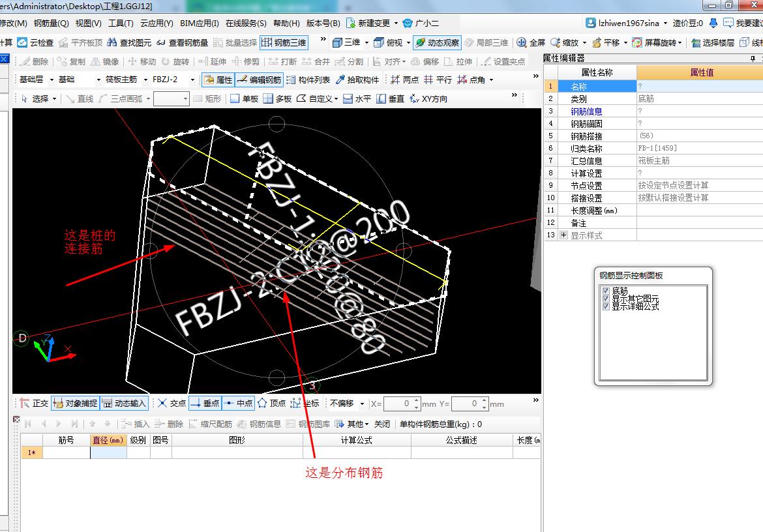Click 自定义 custom range tool

coord(316,98)
